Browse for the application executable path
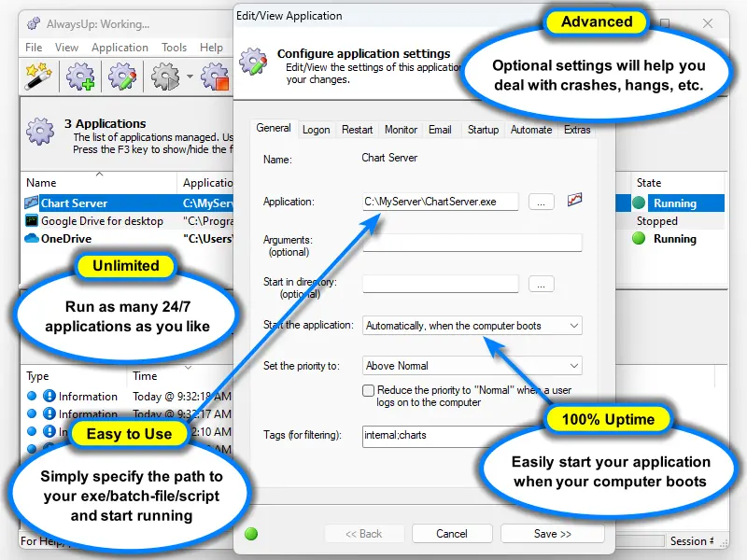This screenshot has height=560, width=747. point(542,202)
